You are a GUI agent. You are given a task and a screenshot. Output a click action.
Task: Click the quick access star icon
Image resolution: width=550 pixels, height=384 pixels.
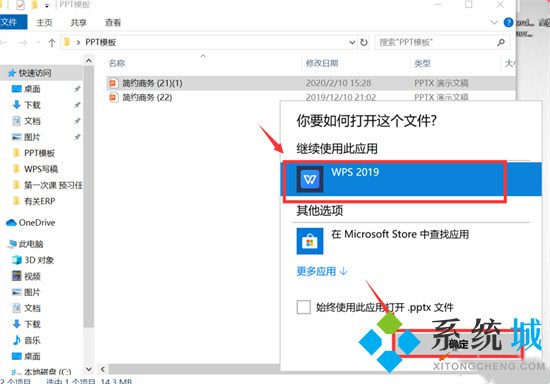point(12,73)
